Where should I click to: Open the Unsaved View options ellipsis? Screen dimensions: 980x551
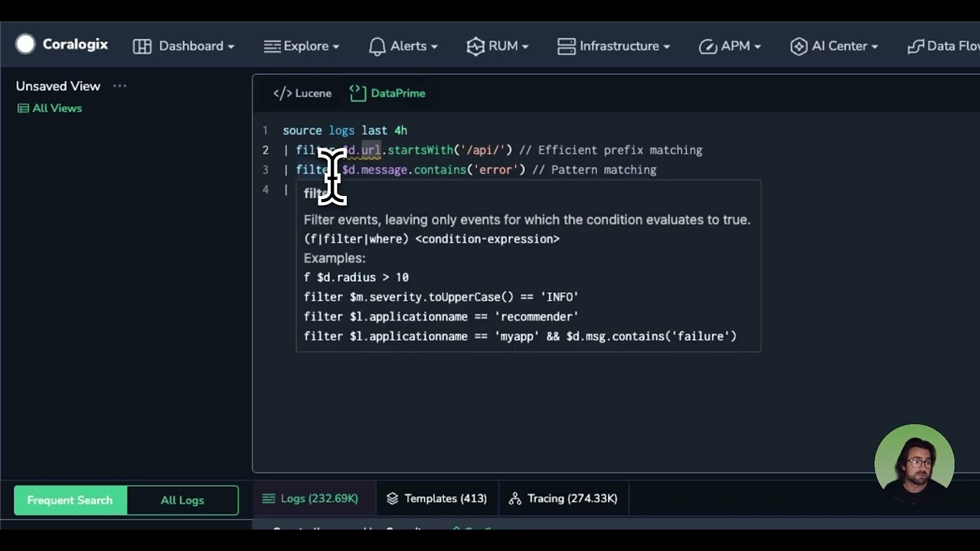(119, 86)
